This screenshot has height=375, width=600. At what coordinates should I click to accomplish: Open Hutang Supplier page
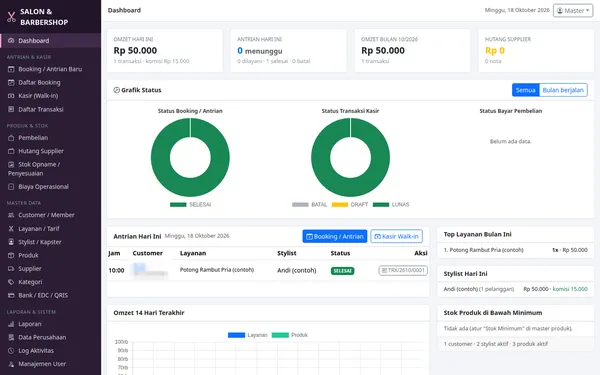pos(51,151)
